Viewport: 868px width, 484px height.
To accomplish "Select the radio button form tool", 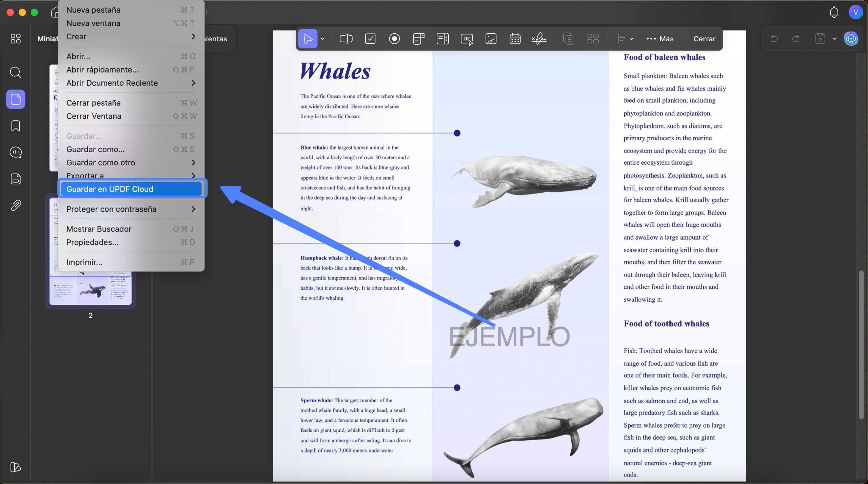I will (x=394, y=39).
